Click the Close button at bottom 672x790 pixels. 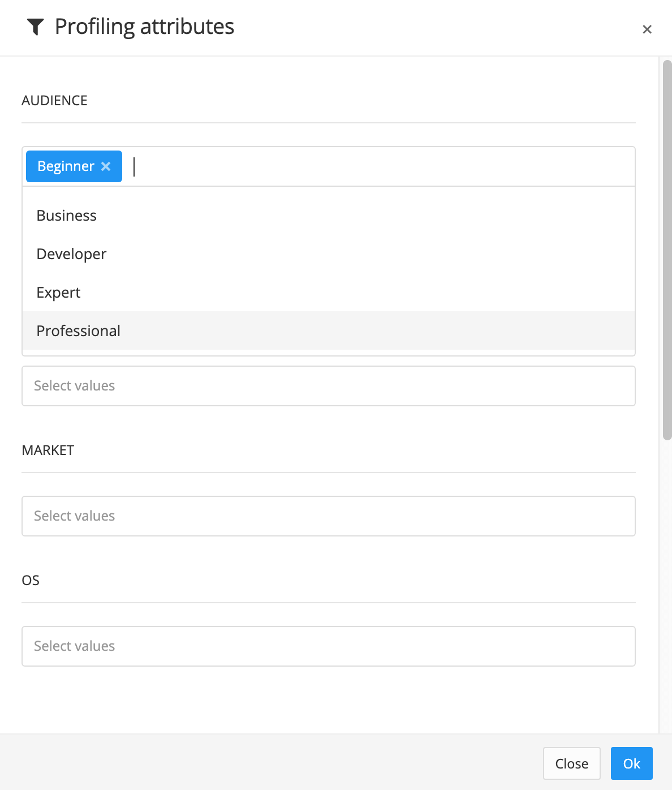tap(571, 763)
